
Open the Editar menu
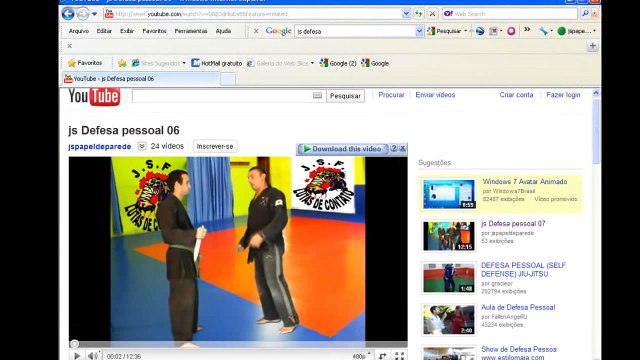click(104, 31)
